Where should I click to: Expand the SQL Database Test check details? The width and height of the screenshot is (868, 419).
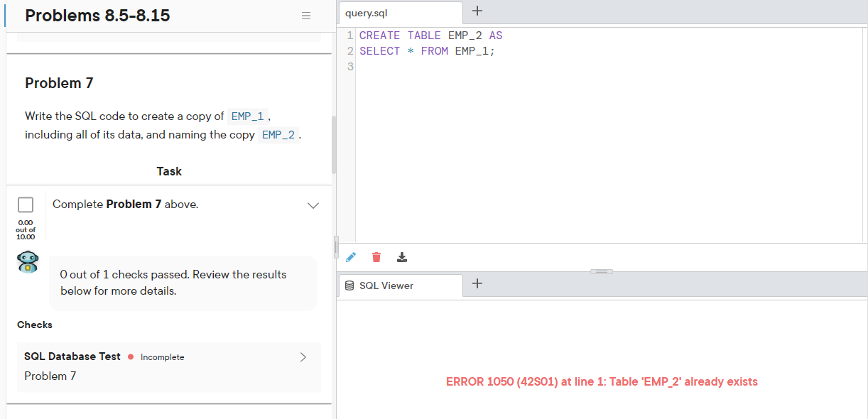[x=303, y=357]
